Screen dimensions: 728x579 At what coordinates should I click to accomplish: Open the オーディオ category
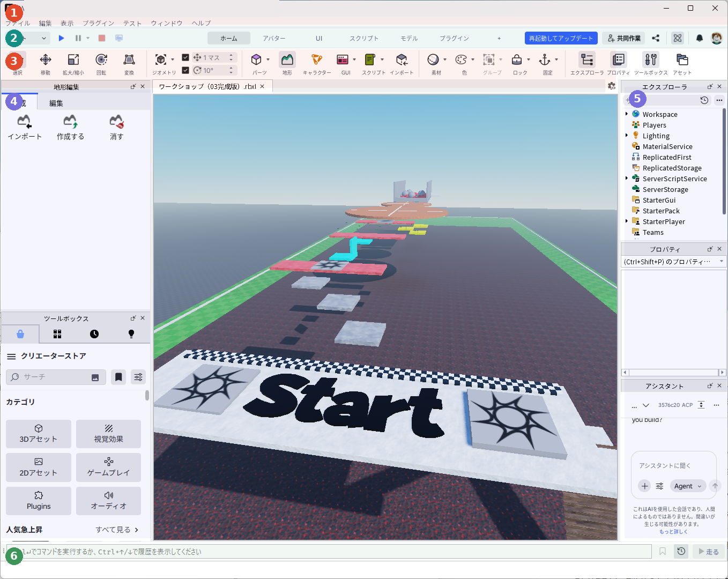click(x=109, y=501)
